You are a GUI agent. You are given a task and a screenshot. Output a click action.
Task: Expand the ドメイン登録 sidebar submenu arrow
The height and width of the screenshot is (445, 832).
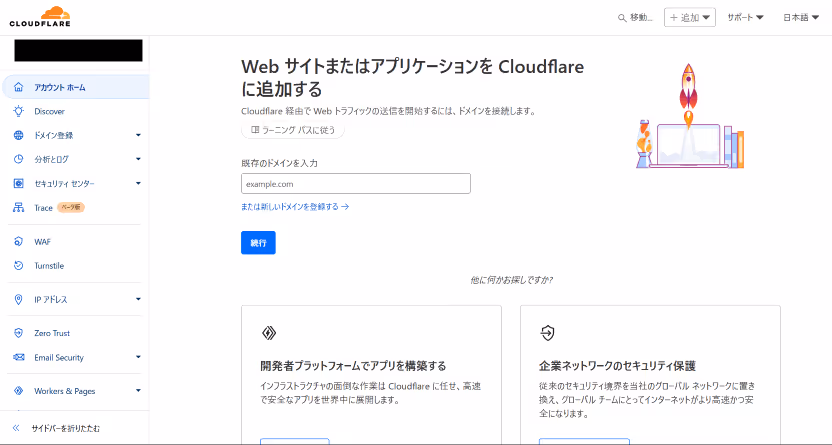tap(138, 135)
